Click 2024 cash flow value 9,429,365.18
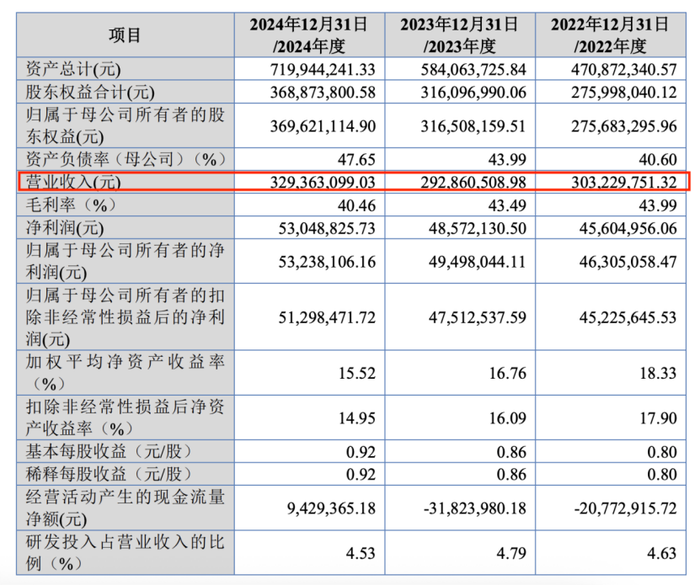The image size is (700, 585). tap(331, 508)
